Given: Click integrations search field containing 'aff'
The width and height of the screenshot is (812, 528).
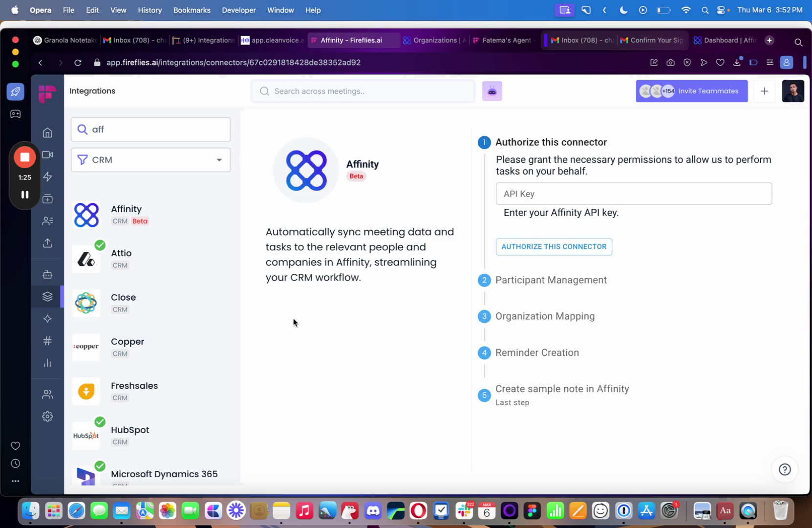Looking at the screenshot, I should pos(150,130).
